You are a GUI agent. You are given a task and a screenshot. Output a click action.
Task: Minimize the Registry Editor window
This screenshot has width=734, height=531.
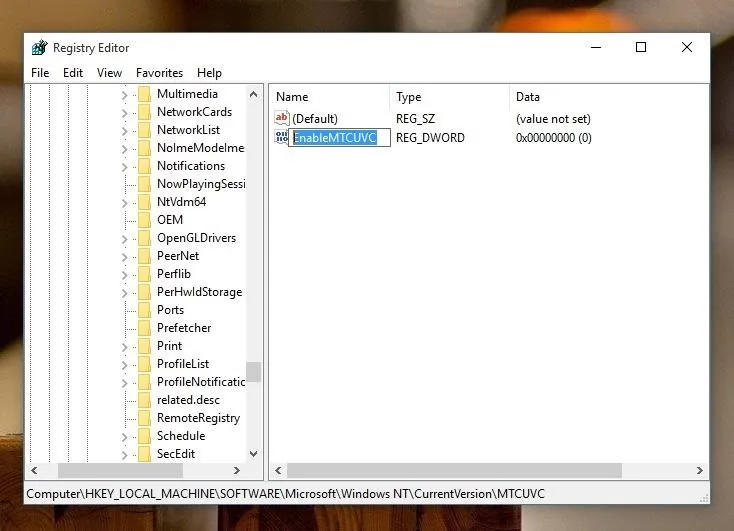596,47
